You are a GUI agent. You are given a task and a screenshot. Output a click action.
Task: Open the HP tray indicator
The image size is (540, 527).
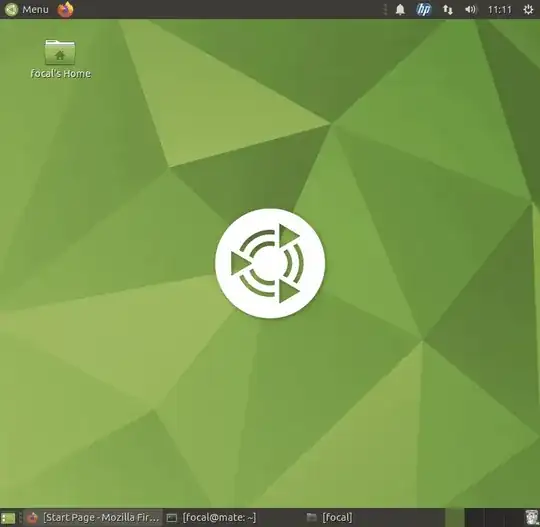coord(424,10)
